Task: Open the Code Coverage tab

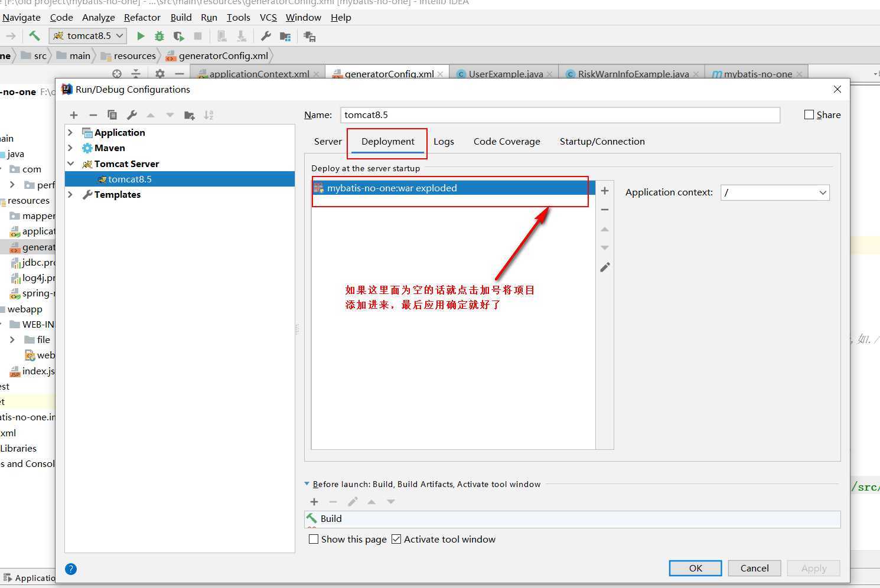Action: [507, 142]
